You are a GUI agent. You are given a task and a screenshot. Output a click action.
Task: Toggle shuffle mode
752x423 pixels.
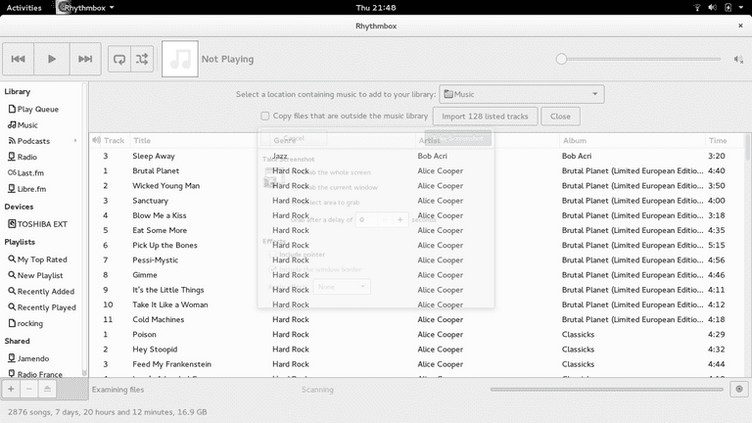pos(142,59)
